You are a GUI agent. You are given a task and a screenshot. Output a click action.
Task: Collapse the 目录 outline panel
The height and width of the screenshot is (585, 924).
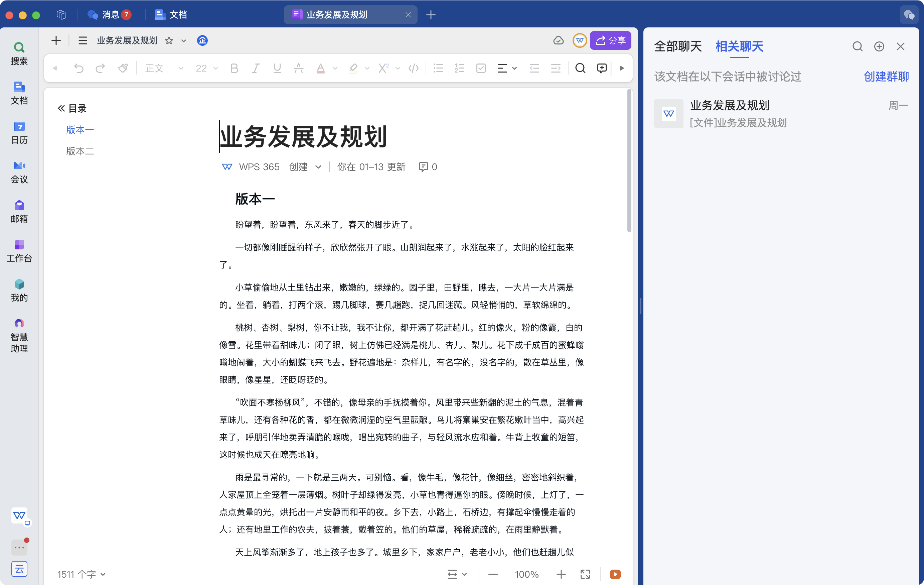[61, 108]
